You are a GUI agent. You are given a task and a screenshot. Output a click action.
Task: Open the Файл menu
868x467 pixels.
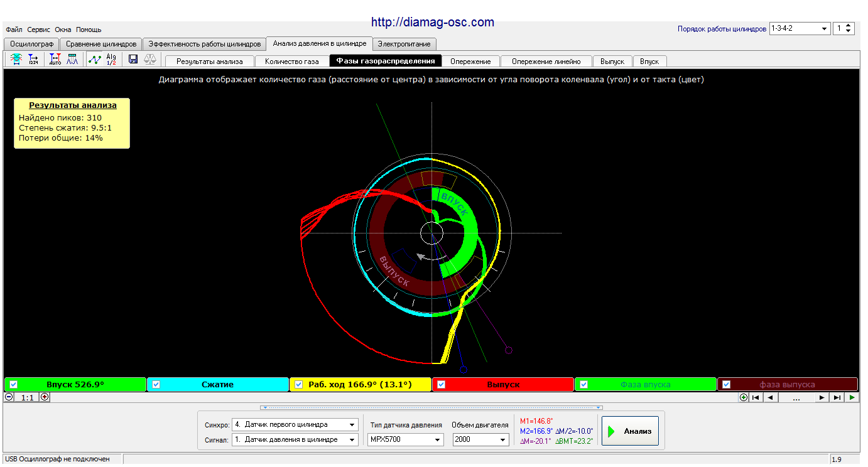point(14,30)
